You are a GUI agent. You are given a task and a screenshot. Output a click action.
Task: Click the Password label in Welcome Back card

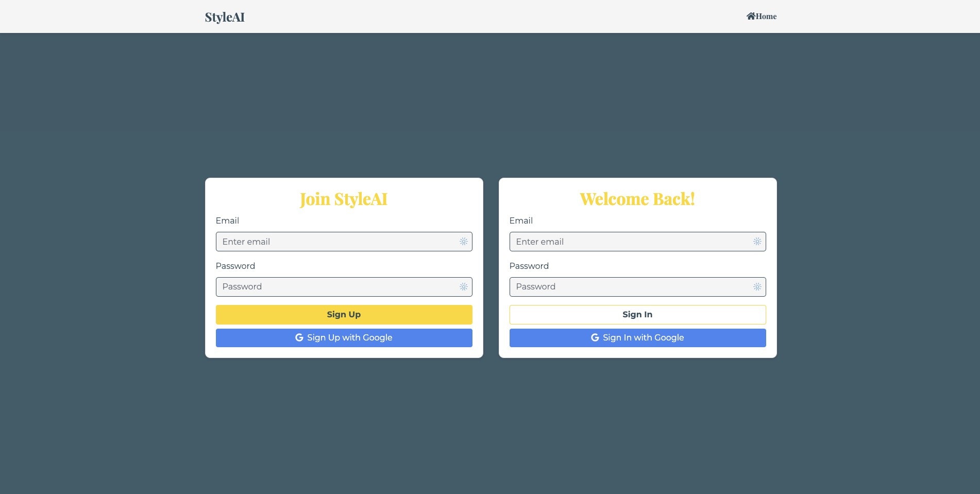[529, 266]
